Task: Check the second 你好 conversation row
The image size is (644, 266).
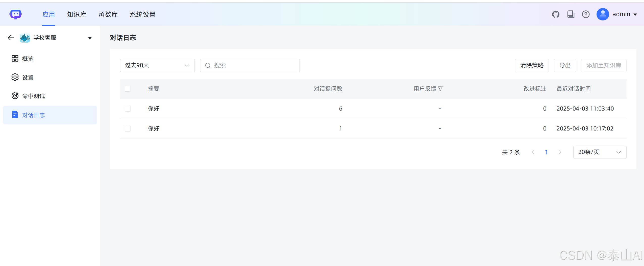Action: 128,128
